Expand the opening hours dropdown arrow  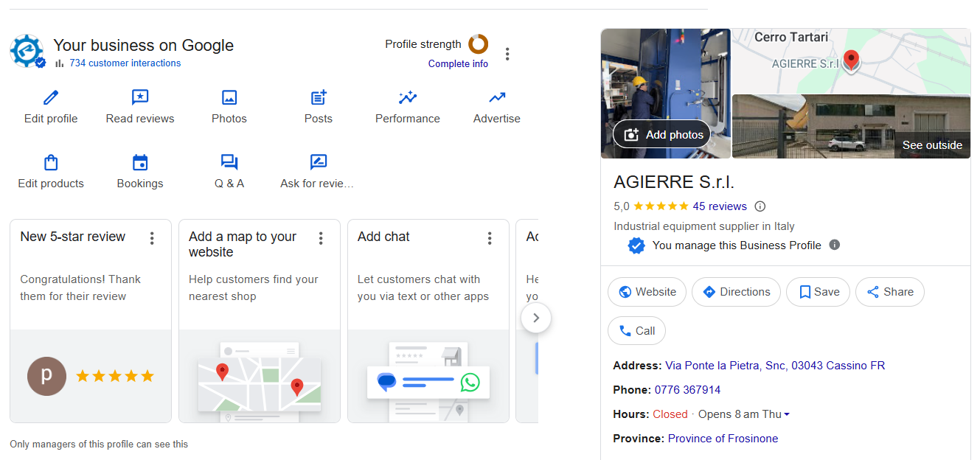787,415
